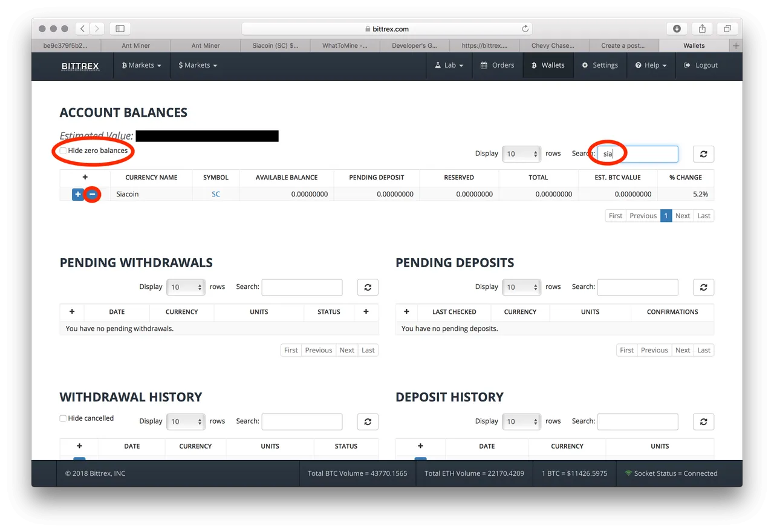This screenshot has height=532, width=774.
Task: Refresh the Pending Withdrawals table
Action: pos(368,287)
